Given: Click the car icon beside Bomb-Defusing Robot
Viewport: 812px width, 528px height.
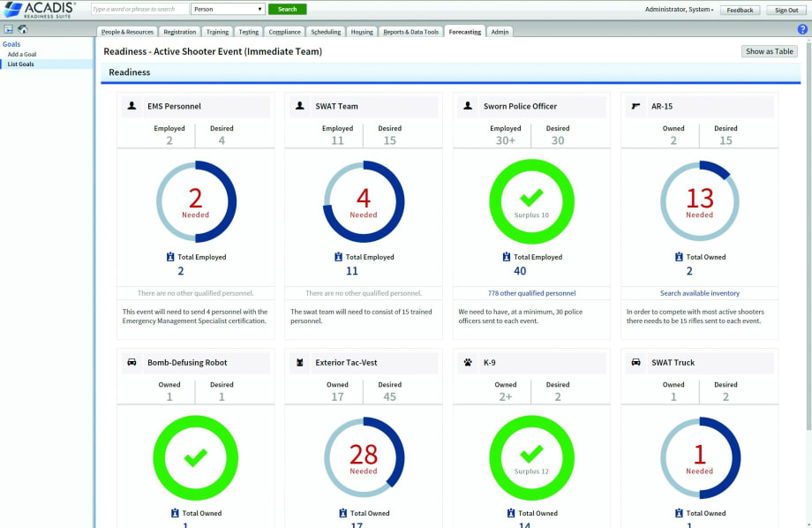Looking at the screenshot, I should point(132,362).
